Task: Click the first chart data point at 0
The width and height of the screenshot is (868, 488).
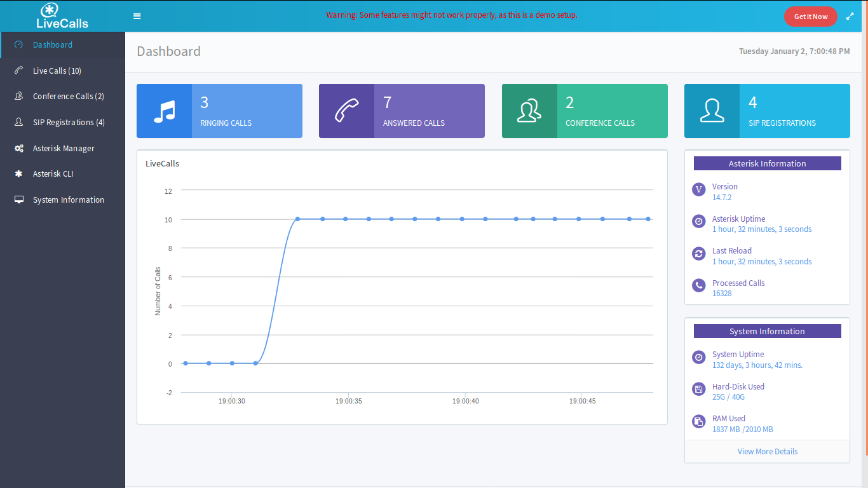Action: click(186, 363)
